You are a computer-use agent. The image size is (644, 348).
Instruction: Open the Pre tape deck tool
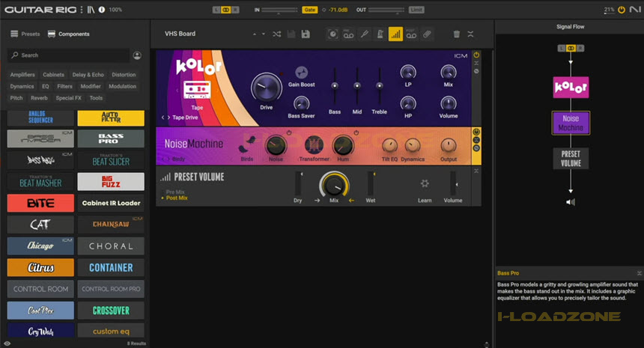pos(348,34)
